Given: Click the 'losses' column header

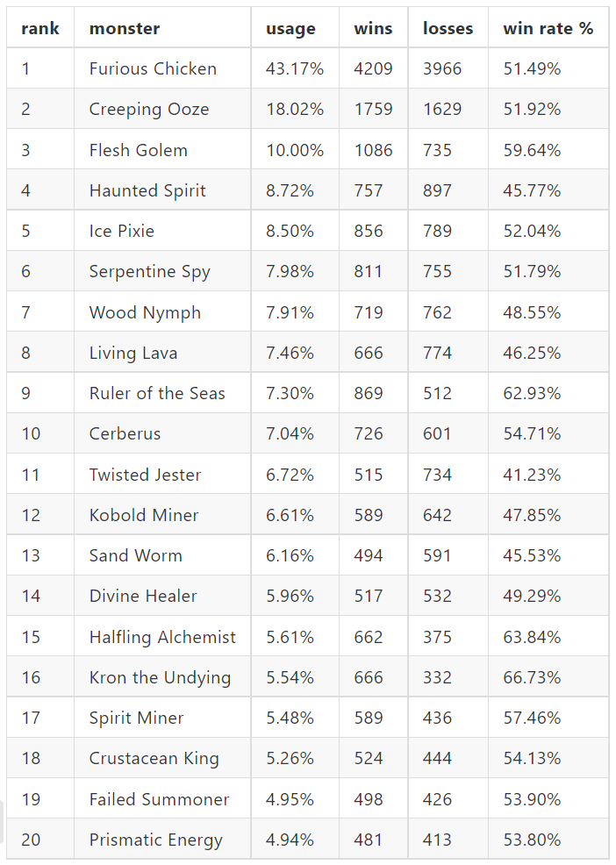Looking at the screenshot, I should click(448, 28).
